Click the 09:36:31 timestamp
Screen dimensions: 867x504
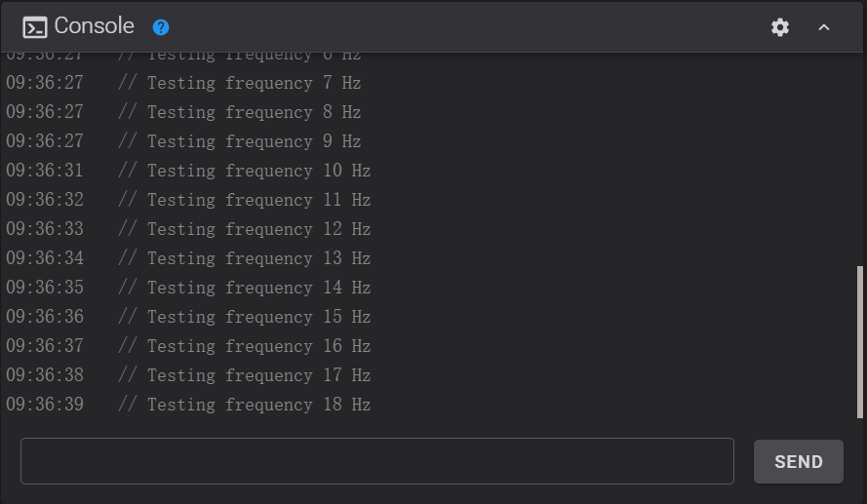(45, 171)
